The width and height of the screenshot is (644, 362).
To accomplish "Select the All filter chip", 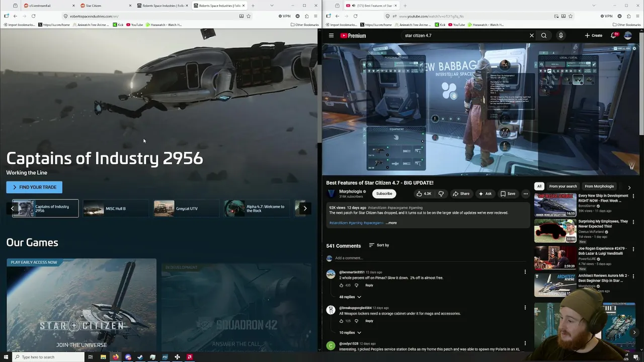I will tap(539, 187).
